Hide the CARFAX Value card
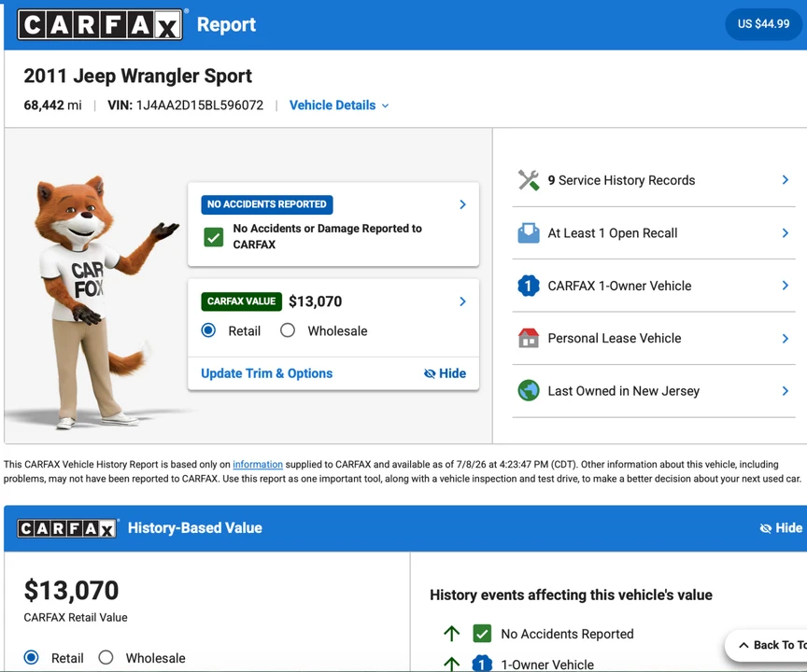The width and height of the screenshot is (807, 672). point(445,373)
